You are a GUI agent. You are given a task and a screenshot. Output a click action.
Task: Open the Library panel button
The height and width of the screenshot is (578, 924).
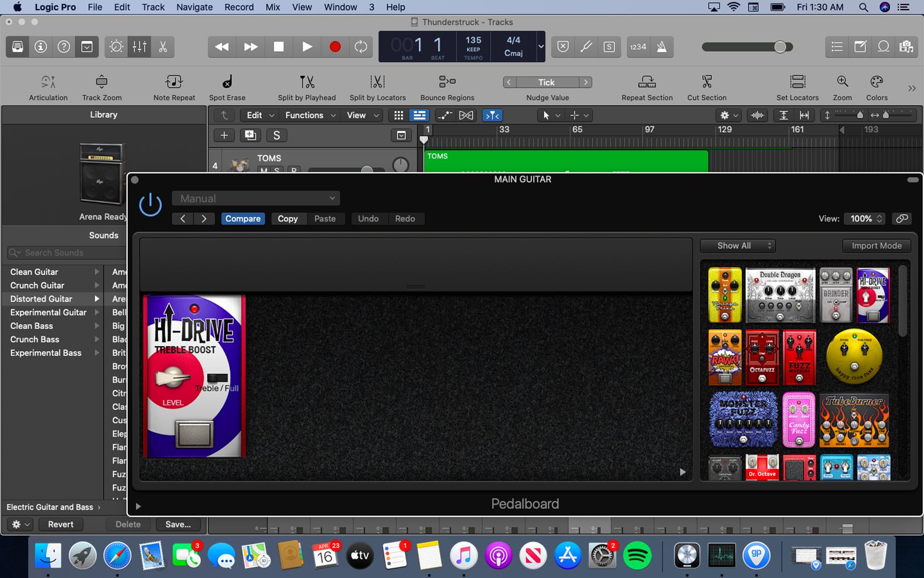pyautogui.click(x=18, y=47)
